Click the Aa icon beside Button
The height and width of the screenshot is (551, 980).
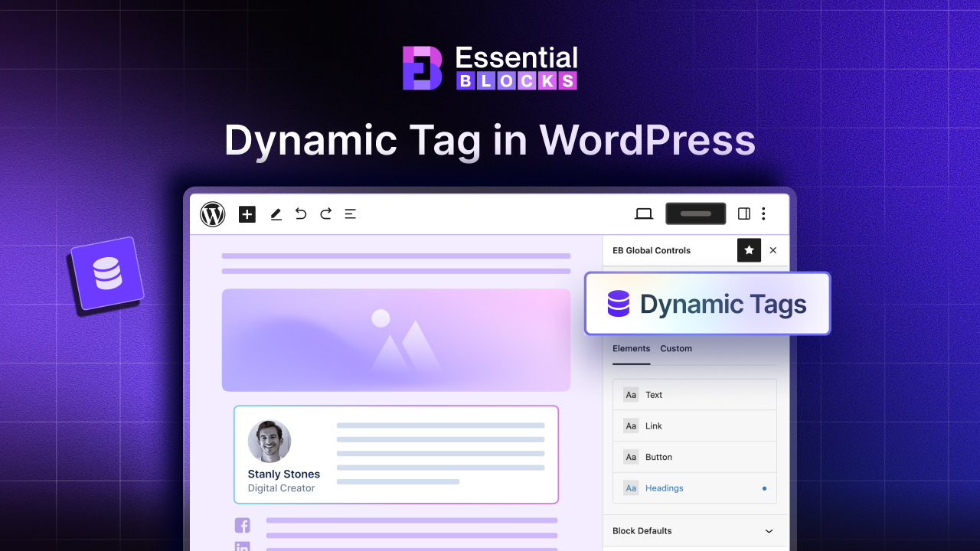631,457
